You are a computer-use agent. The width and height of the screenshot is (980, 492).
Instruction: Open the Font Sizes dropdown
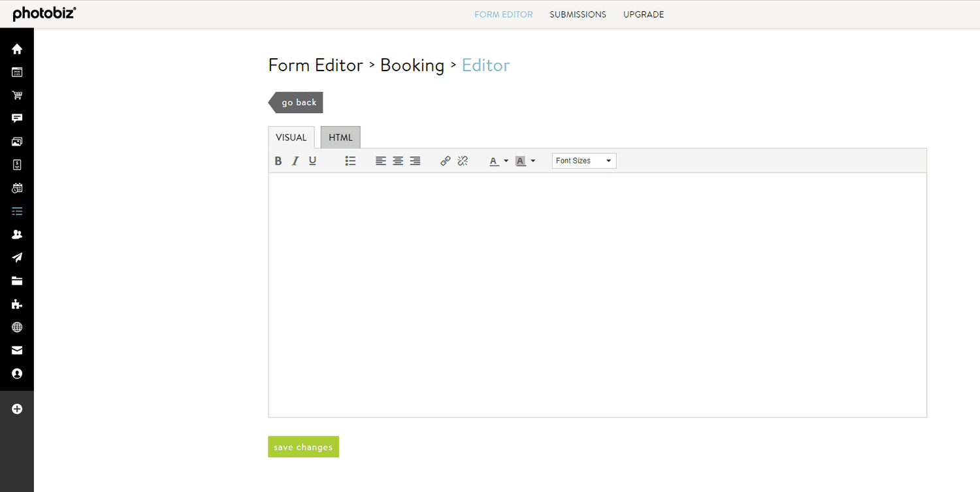pyautogui.click(x=583, y=160)
